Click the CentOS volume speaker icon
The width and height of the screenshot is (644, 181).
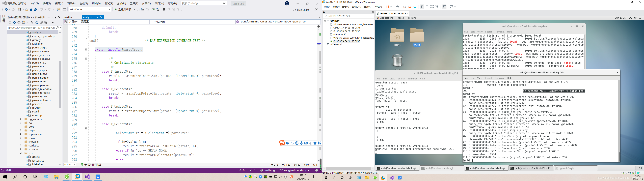click(635, 18)
